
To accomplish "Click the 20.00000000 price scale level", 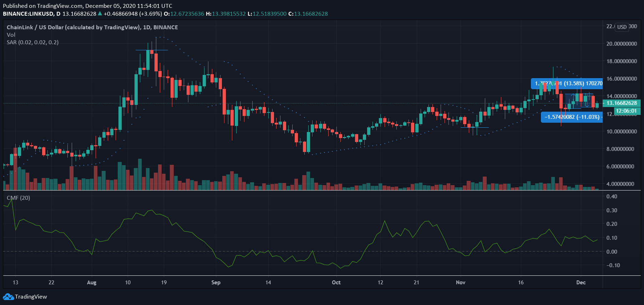I will 622,44.
